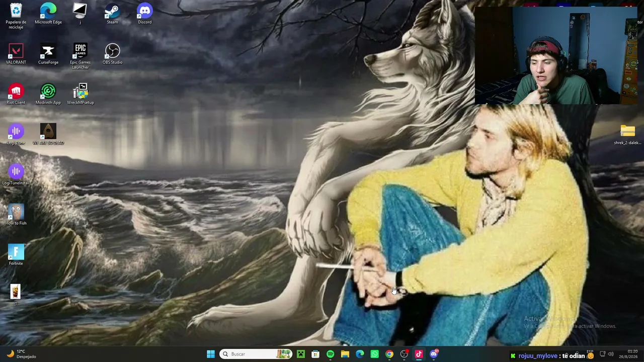Select the Logi Tune desktop shortcut
The height and width of the screenshot is (362, 644).
16,134
